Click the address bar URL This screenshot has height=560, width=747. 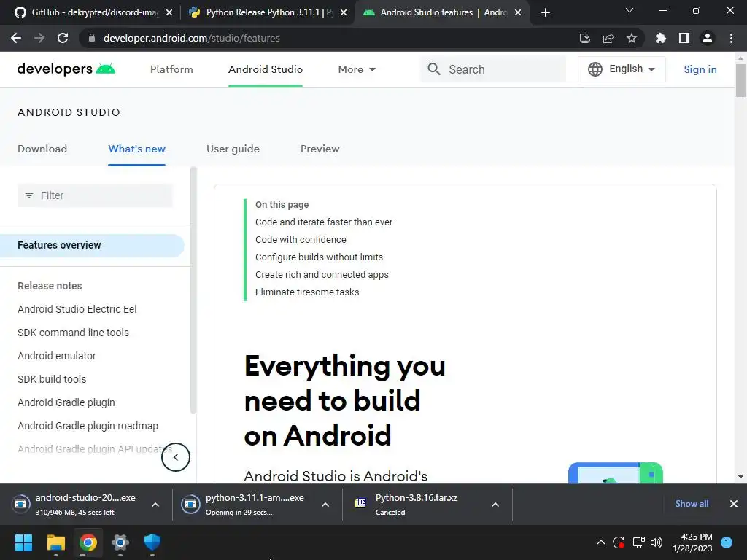click(191, 38)
